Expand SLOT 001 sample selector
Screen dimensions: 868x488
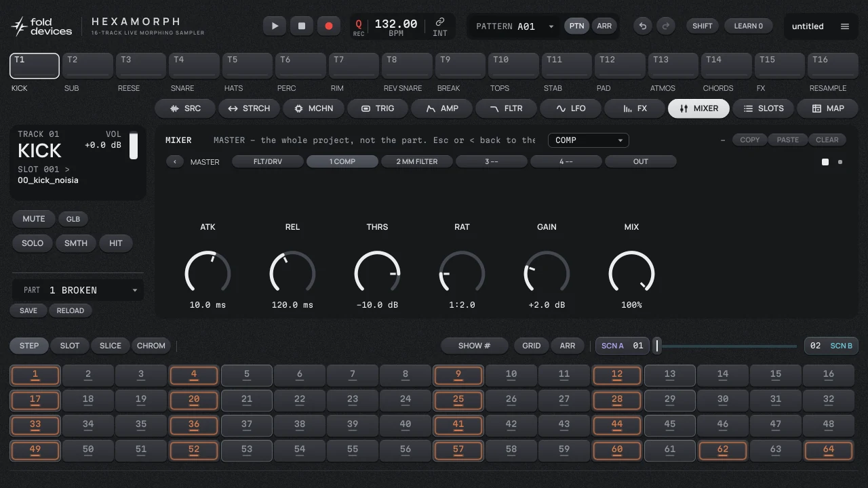[x=43, y=169]
